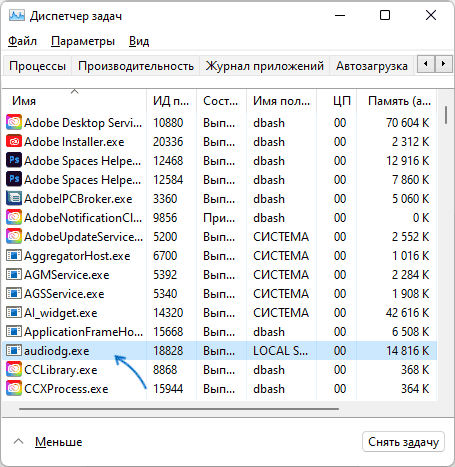The image size is (455, 467).
Task: Open the Файл menu
Action: [x=22, y=41]
